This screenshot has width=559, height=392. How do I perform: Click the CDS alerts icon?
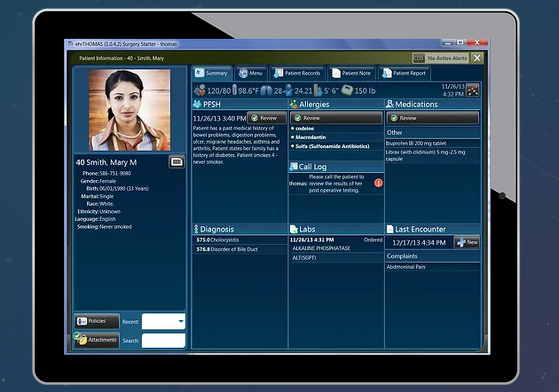pyautogui.click(x=418, y=58)
